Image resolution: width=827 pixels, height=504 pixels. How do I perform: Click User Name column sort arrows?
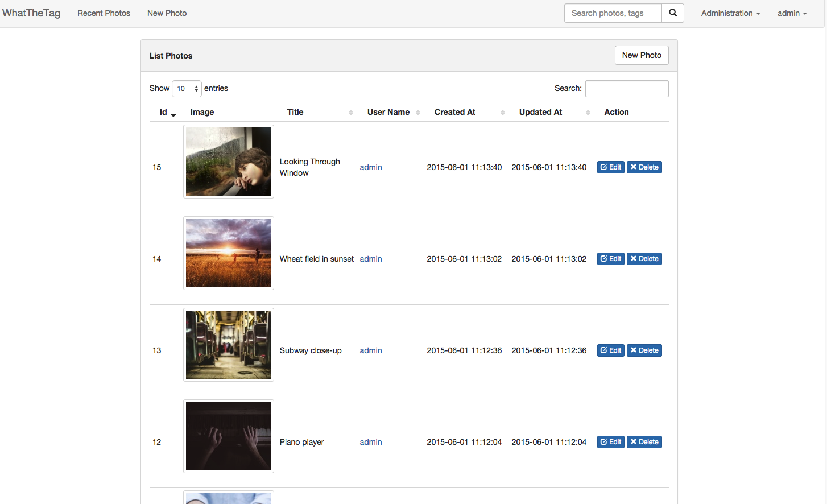(x=417, y=113)
